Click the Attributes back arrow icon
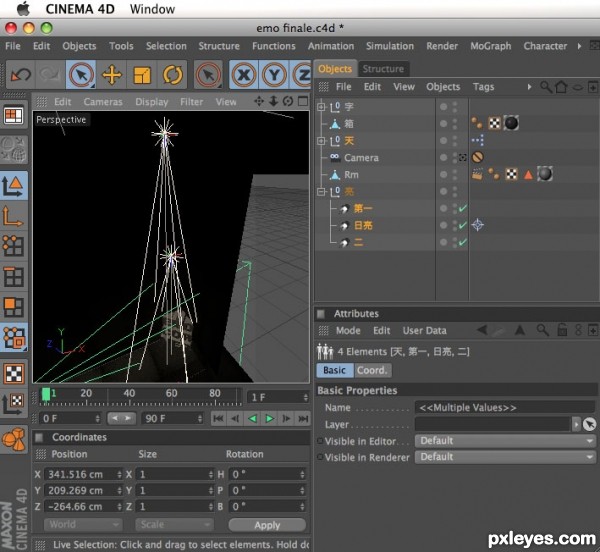The height and width of the screenshot is (552, 600). coord(482,330)
